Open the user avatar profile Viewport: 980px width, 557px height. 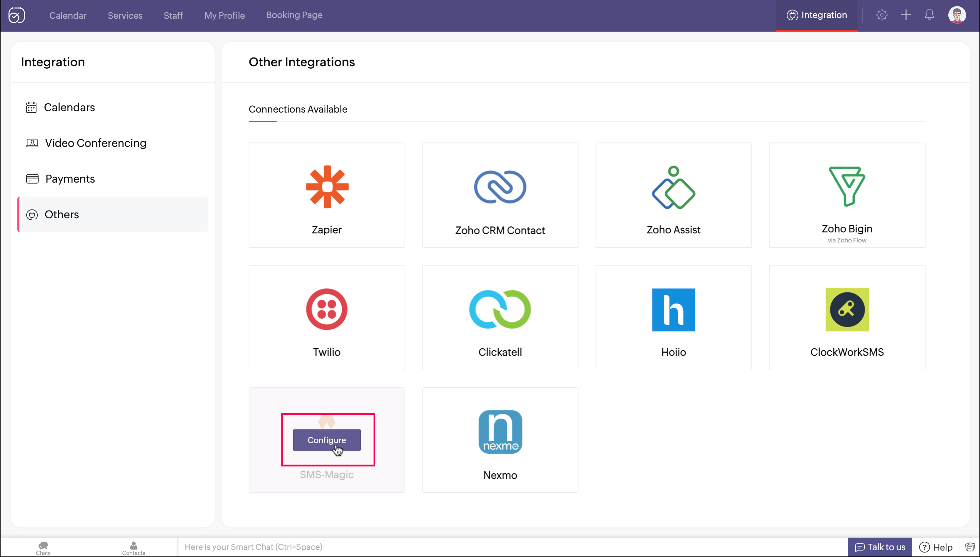point(957,15)
